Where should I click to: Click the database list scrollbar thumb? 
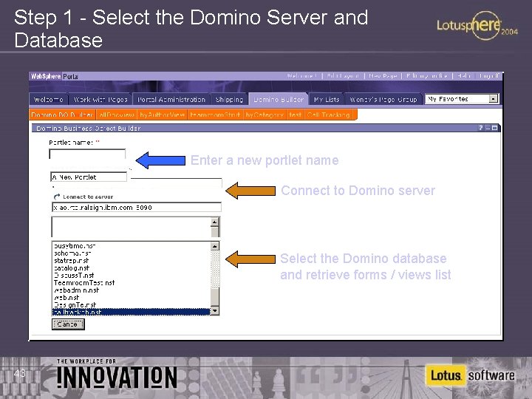[x=215, y=297]
